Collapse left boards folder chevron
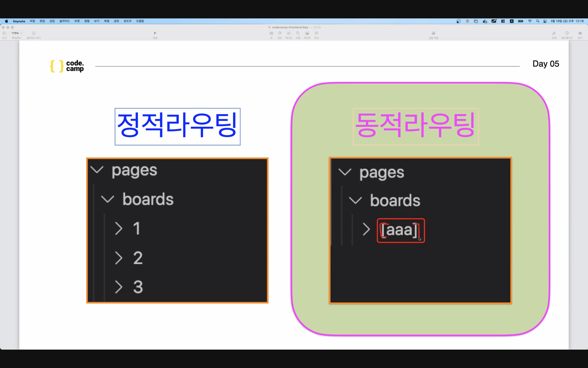 click(x=107, y=199)
